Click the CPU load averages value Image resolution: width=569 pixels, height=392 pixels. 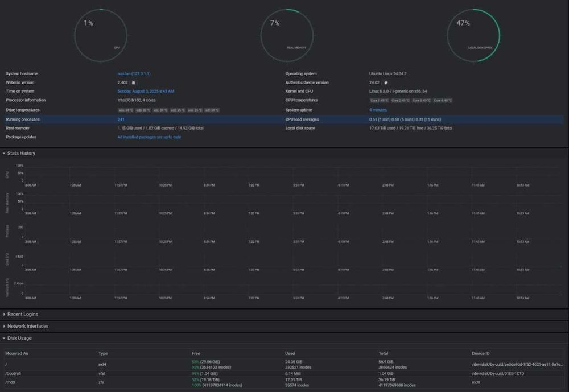pyautogui.click(x=405, y=119)
